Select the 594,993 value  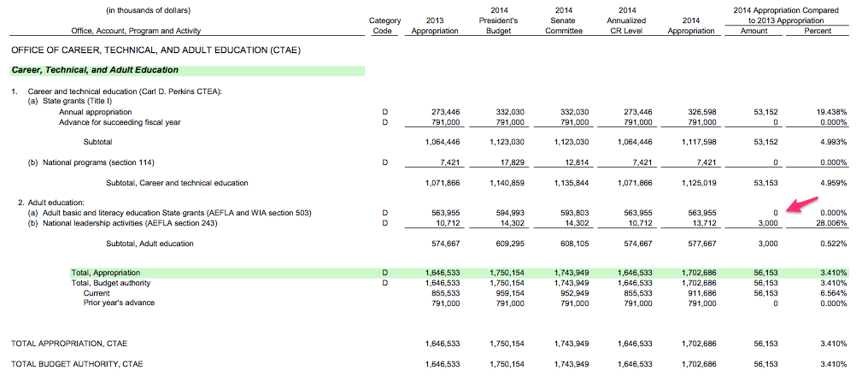pyautogui.click(x=510, y=213)
